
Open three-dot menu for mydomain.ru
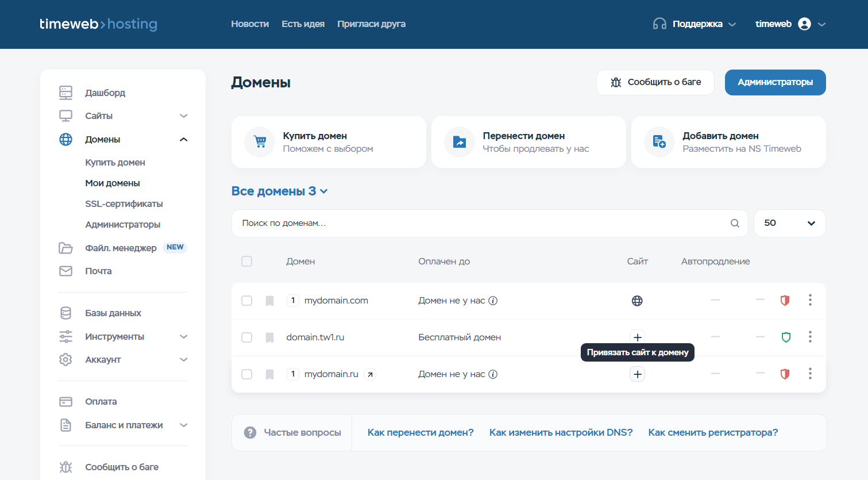click(810, 374)
